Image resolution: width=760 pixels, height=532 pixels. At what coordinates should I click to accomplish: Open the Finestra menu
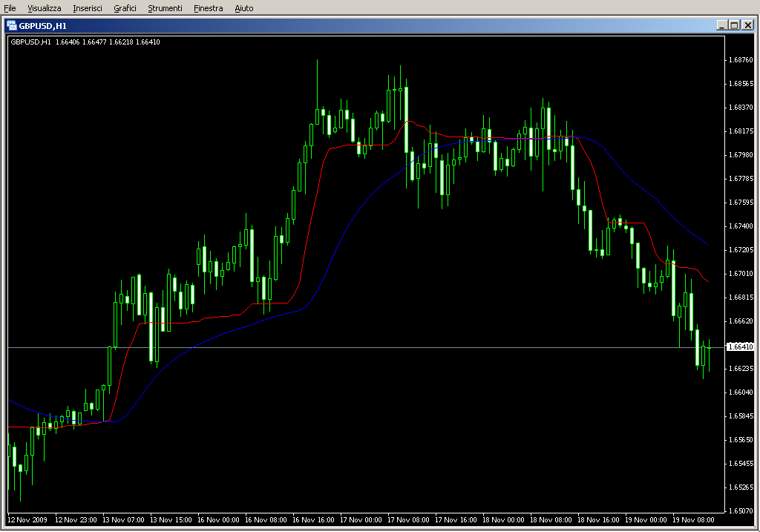[x=208, y=8]
